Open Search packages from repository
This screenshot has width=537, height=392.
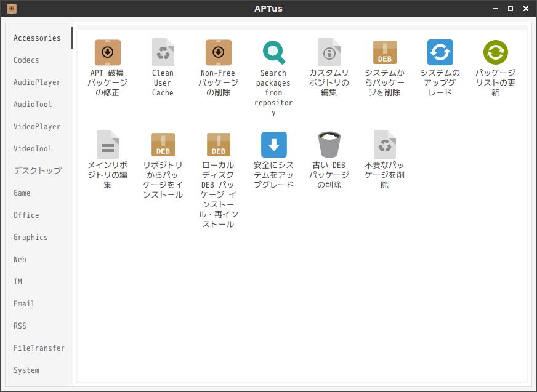tap(273, 52)
